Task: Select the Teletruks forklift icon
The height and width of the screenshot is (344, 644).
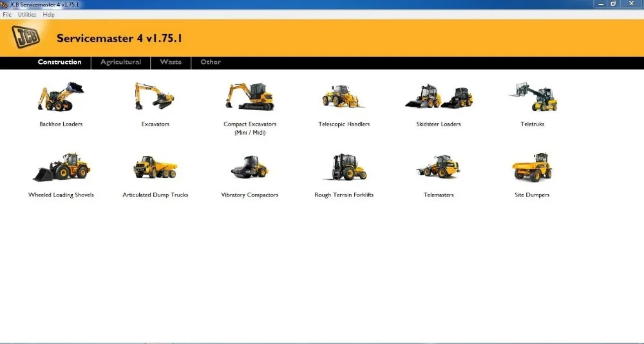Action: (533, 97)
